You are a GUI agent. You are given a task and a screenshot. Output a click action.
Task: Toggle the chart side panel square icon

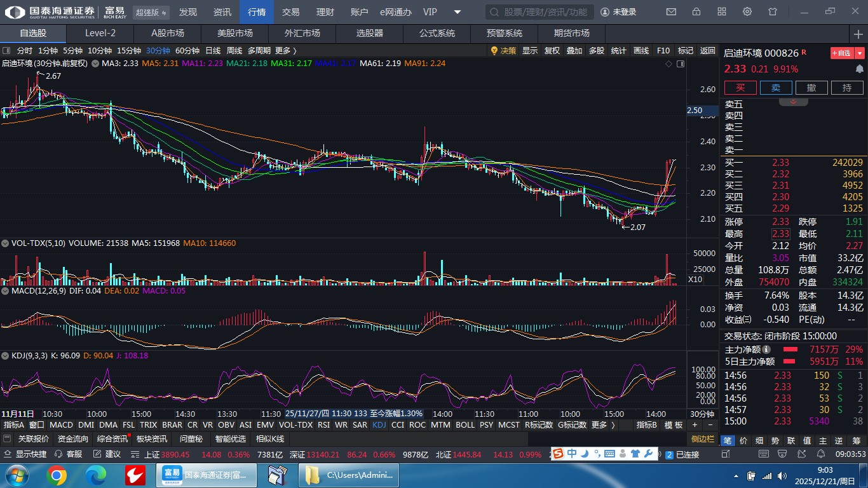pyautogui.click(x=681, y=64)
